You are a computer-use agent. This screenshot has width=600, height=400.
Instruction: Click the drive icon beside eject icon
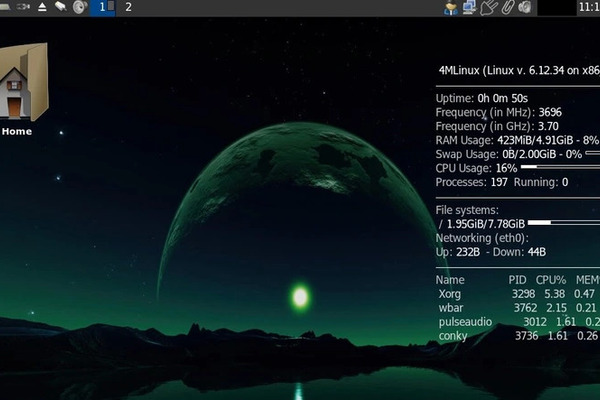tap(60, 7)
